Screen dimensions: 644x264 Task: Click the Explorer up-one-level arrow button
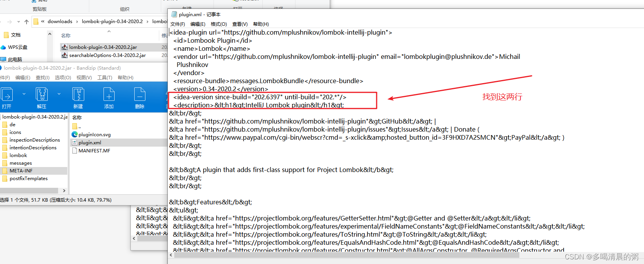click(27, 22)
